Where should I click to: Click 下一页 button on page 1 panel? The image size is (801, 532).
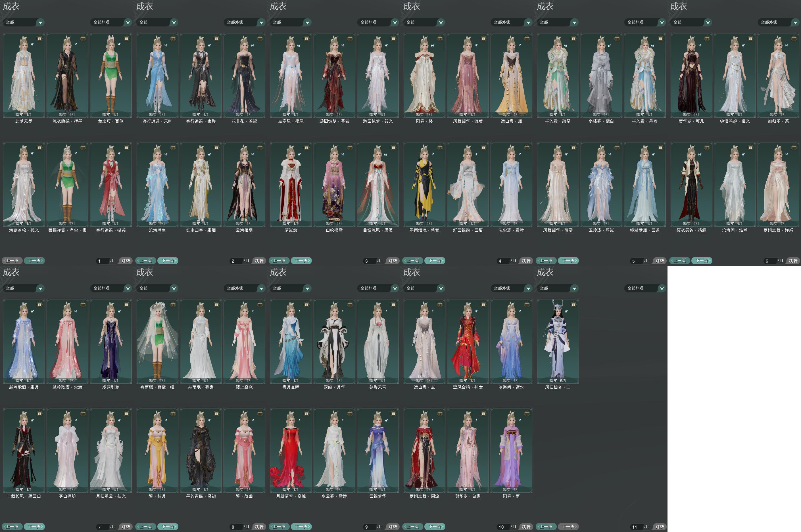point(34,261)
